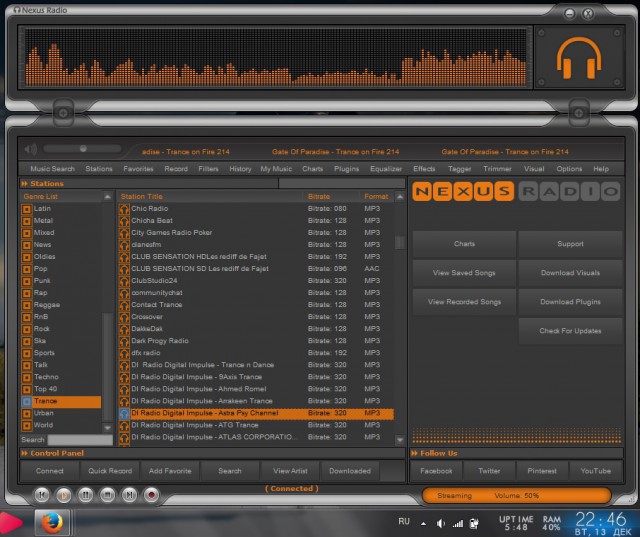Open the Equalizer menu
Viewport: 640px width, 537px height.
tap(386, 169)
